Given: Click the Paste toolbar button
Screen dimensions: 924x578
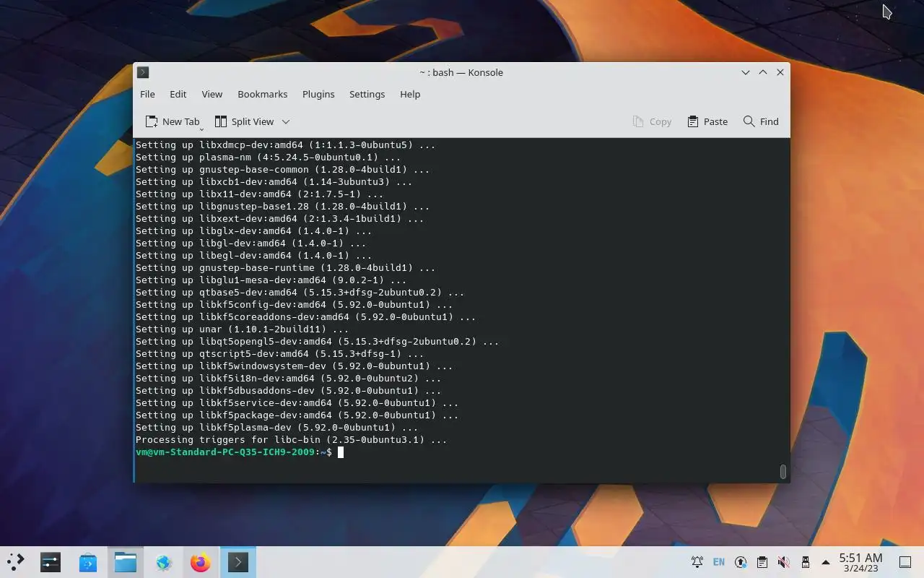Looking at the screenshot, I should coord(707,121).
